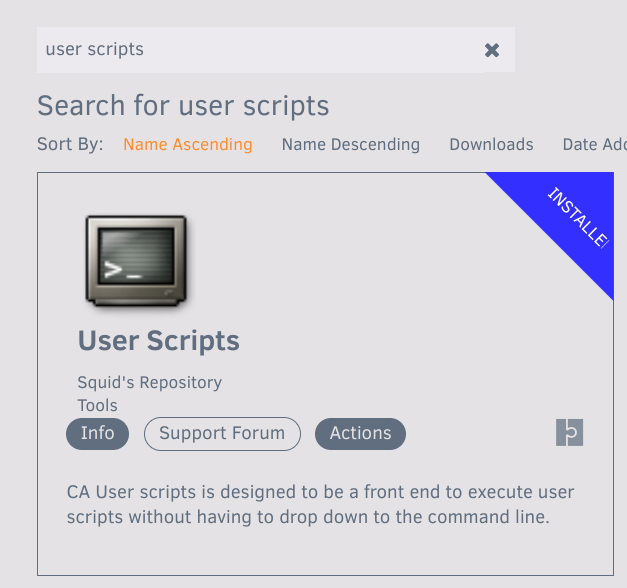Open the Info button for User Scripts
This screenshot has width=627, height=588.
tap(97, 434)
